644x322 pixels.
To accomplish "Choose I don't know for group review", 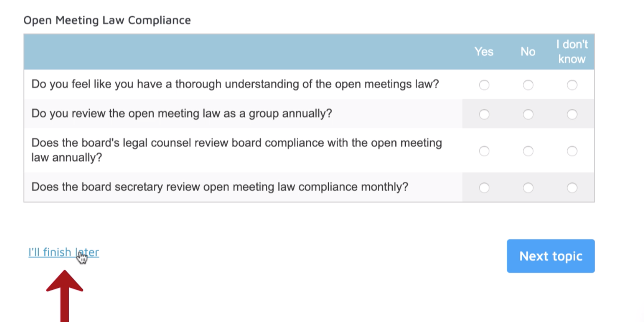I will [572, 114].
